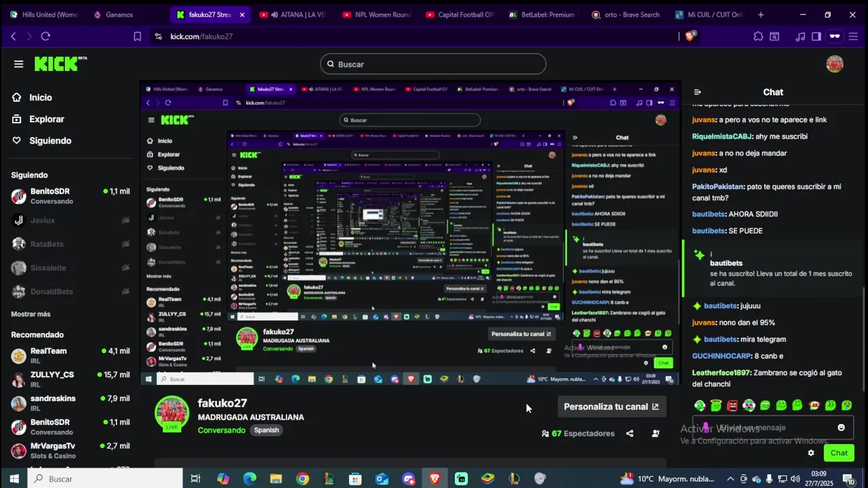Viewport: 868px width, 488px height.
Task: Expand followed channels with Mostrar más
Action: [x=31, y=314]
